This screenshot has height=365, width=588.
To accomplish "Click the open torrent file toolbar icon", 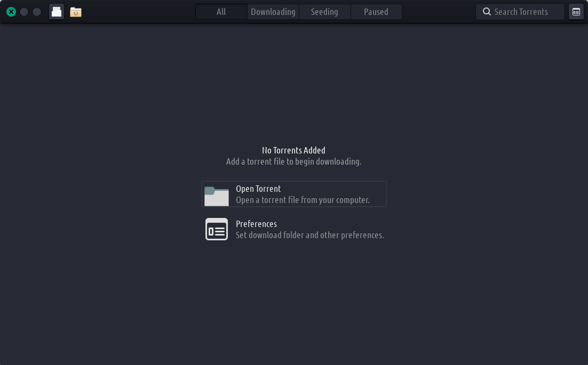I will coord(57,12).
